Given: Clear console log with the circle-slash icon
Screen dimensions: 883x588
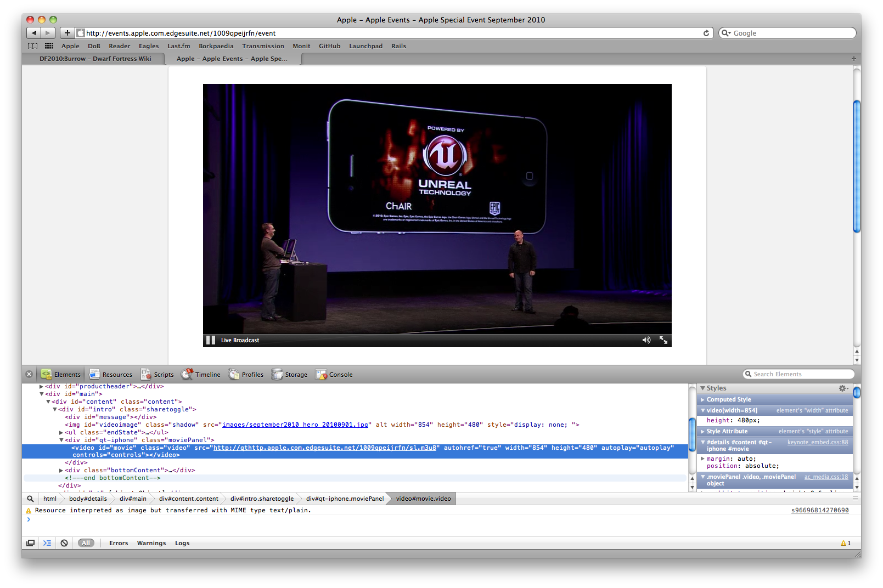Looking at the screenshot, I should (x=64, y=543).
